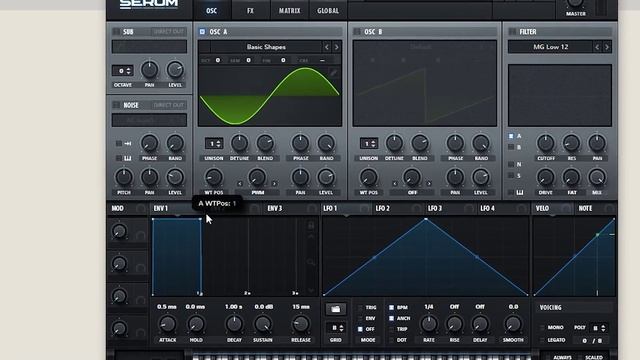The image size is (640, 360).
Task: Disable the OSC A power toggle
Action: 202,31
